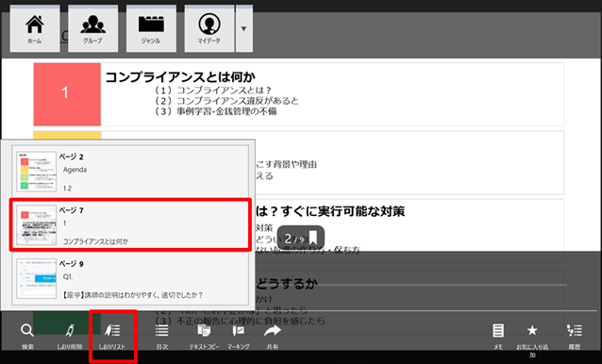The width and height of the screenshot is (602, 364).
Task: Open the ジャンル genre folder icon
Action: click(x=151, y=28)
